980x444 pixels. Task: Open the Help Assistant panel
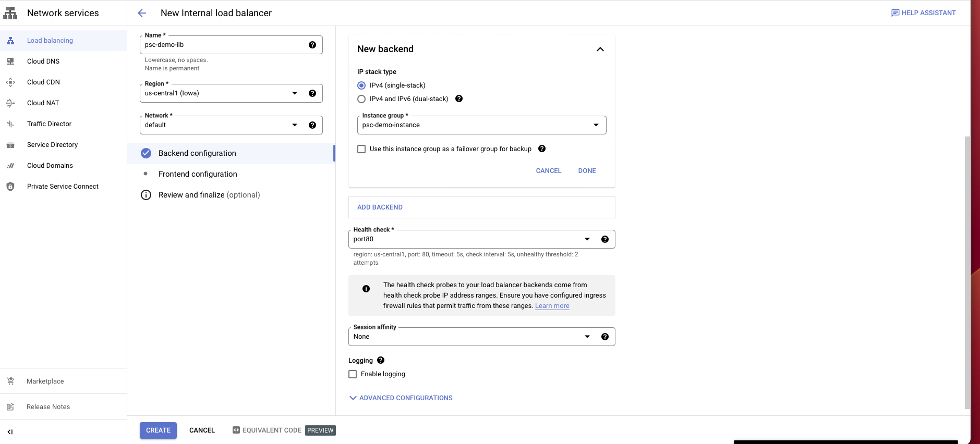click(x=923, y=13)
